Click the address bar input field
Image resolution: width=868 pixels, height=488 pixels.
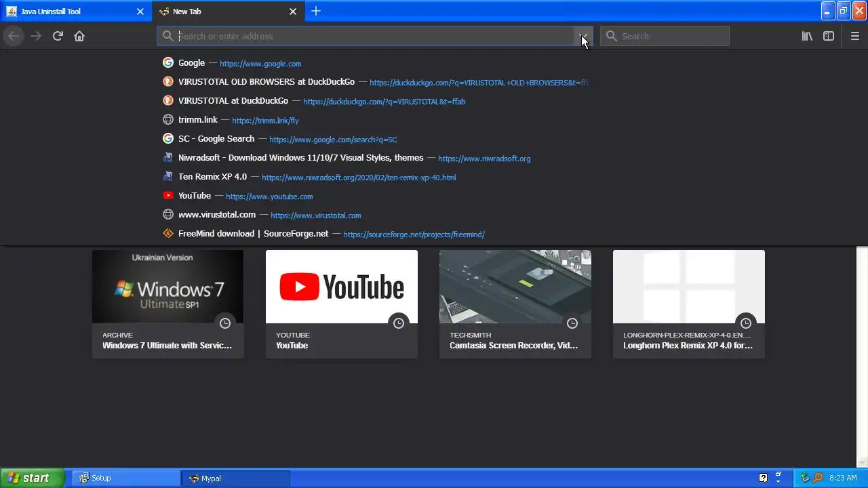click(x=375, y=36)
